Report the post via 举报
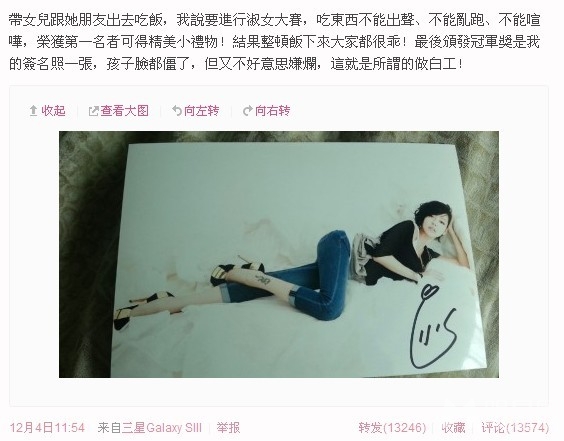 point(228,428)
